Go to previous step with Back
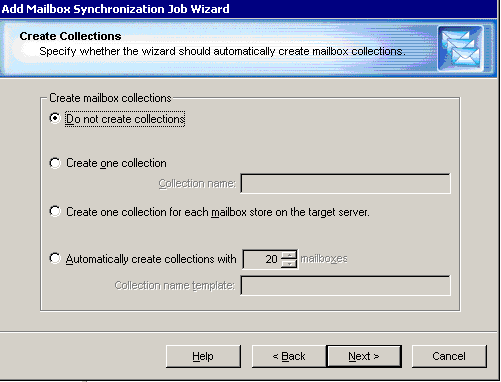501x382 pixels. point(289,356)
